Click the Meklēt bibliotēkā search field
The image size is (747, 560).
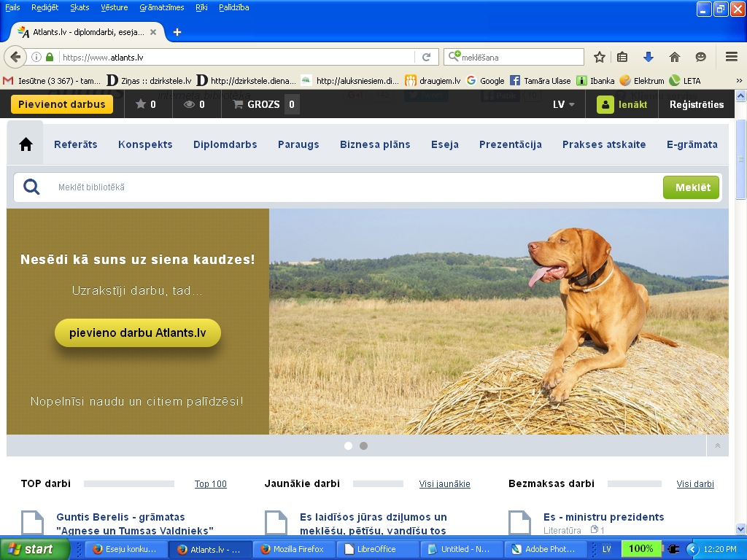coord(350,187)
